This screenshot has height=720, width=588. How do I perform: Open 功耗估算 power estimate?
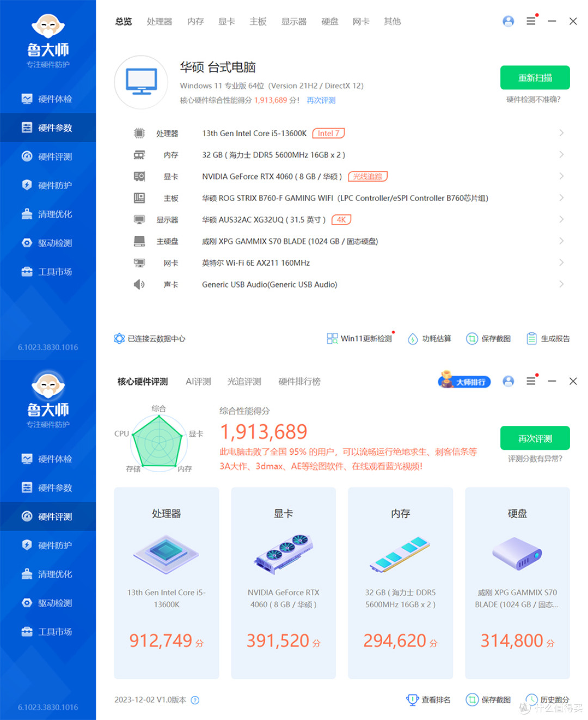click(x=430, y=339)
